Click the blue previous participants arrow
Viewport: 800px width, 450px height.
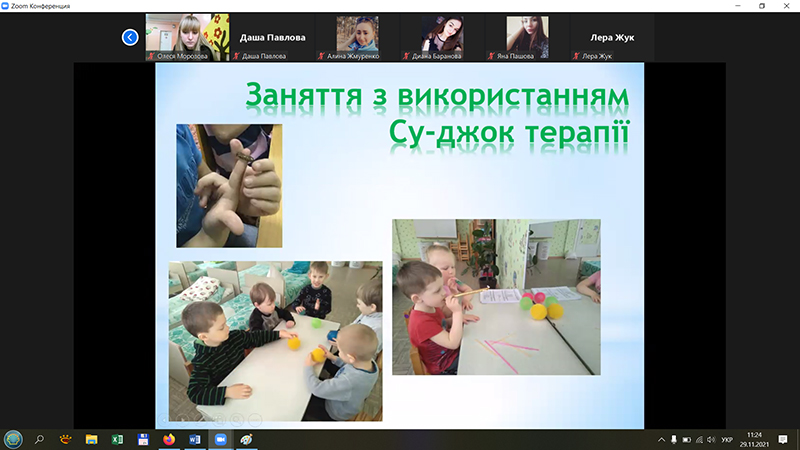[x=130, y=37]
